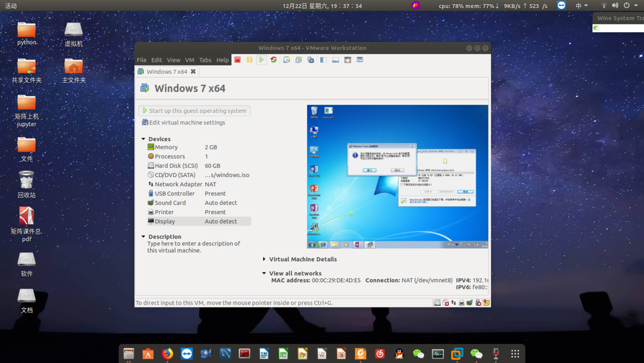Open the Edit menu
Viewport: 644px width, 363px height.
coord(156,60)
